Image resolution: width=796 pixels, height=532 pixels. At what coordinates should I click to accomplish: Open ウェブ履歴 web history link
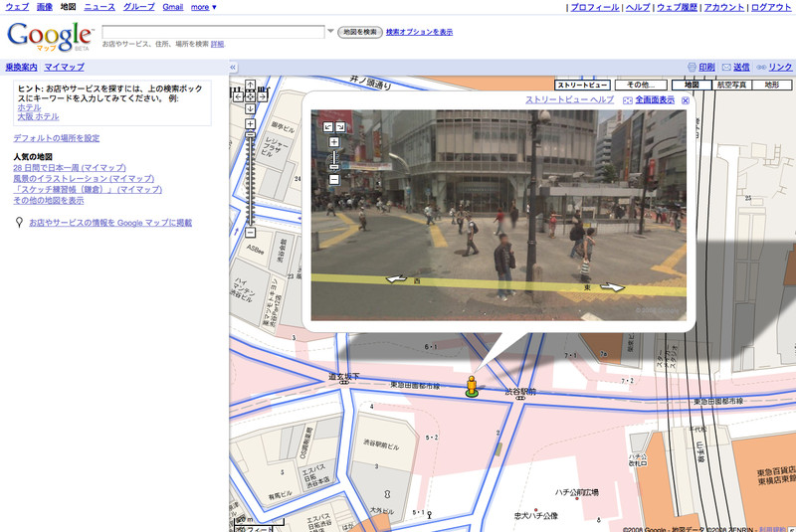click(677, 7)
